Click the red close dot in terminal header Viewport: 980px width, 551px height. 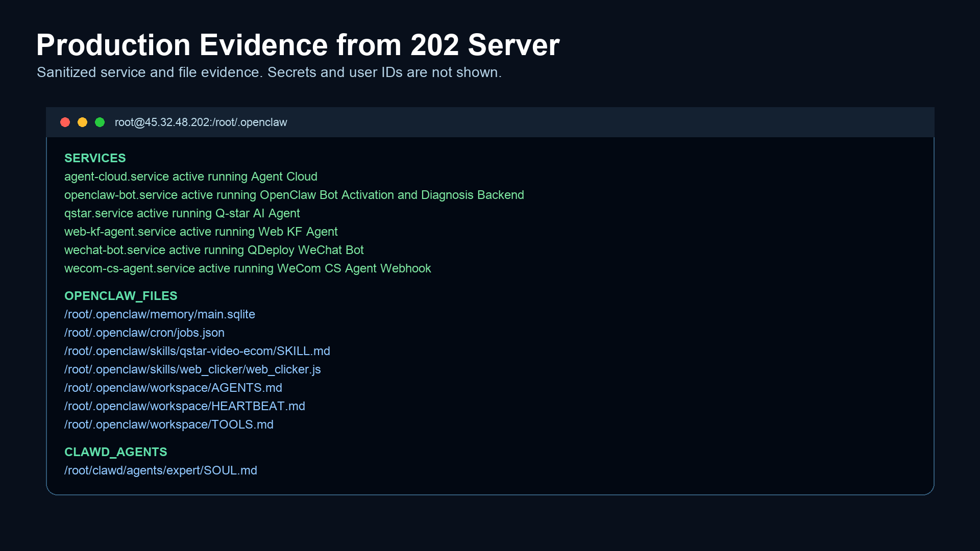pyautogui.click(x=65, y=122)
